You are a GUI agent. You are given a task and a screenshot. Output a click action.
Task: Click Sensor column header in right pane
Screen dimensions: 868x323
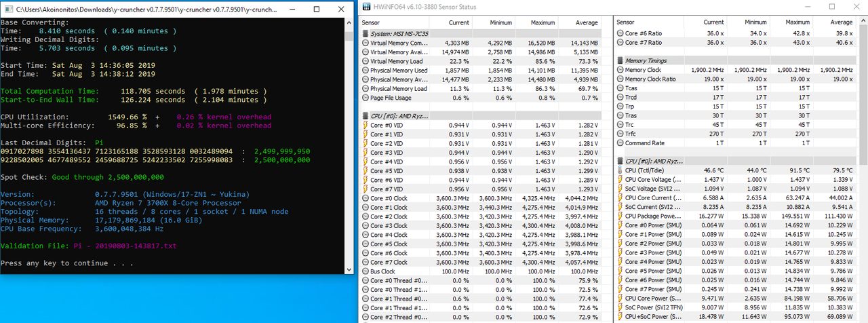pyautogui.click(x=650, y=22)
